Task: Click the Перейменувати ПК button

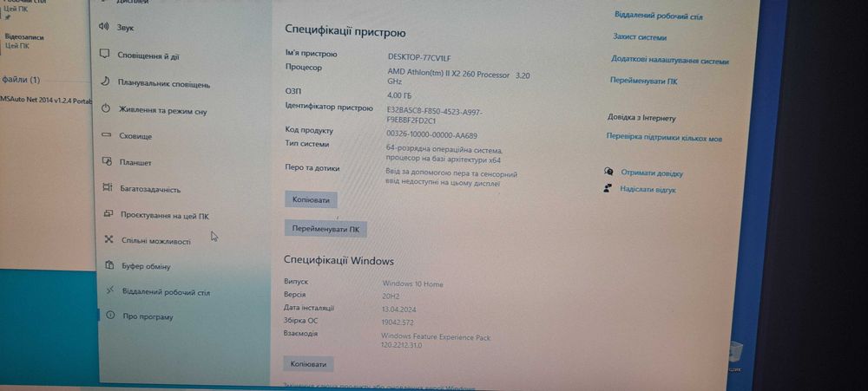Action: 325,228
